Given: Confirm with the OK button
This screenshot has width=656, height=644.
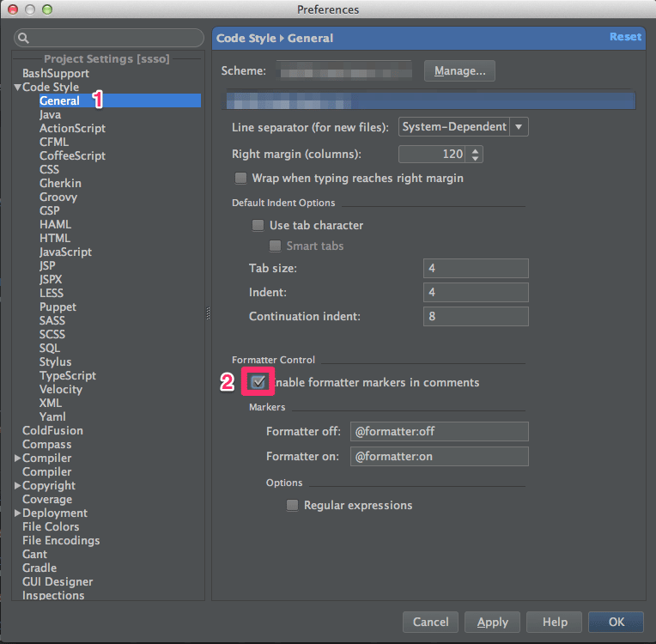Looking at the screenshot, I should pos(616,622).
